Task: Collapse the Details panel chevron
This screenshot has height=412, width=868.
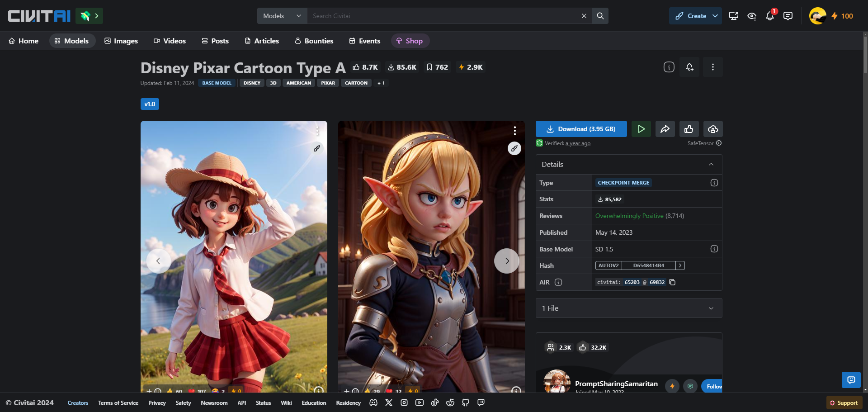Action: point(711,165)
